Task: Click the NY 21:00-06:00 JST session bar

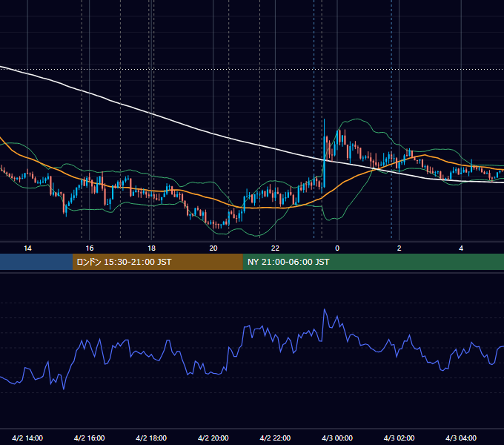Action: click(x=373, y=262)
